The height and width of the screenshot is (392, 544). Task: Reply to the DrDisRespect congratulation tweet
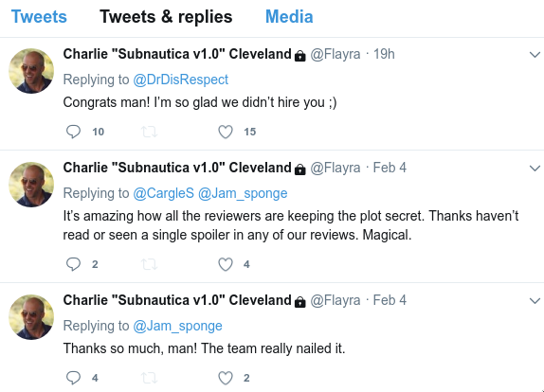point(73,132)
